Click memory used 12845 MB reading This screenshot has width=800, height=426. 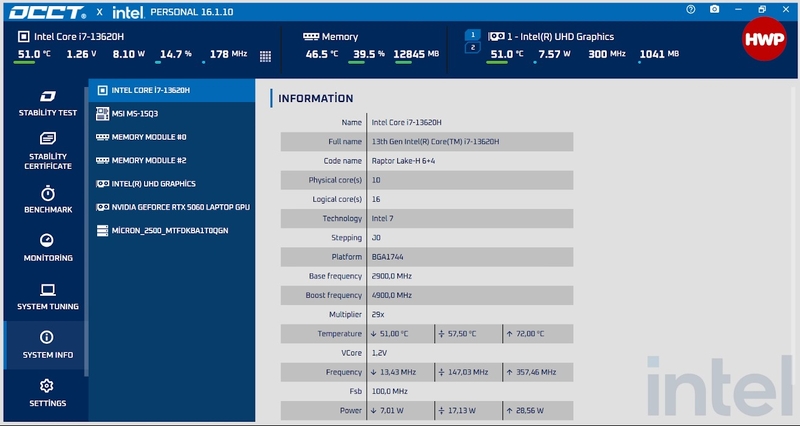(x=416, y=54)
